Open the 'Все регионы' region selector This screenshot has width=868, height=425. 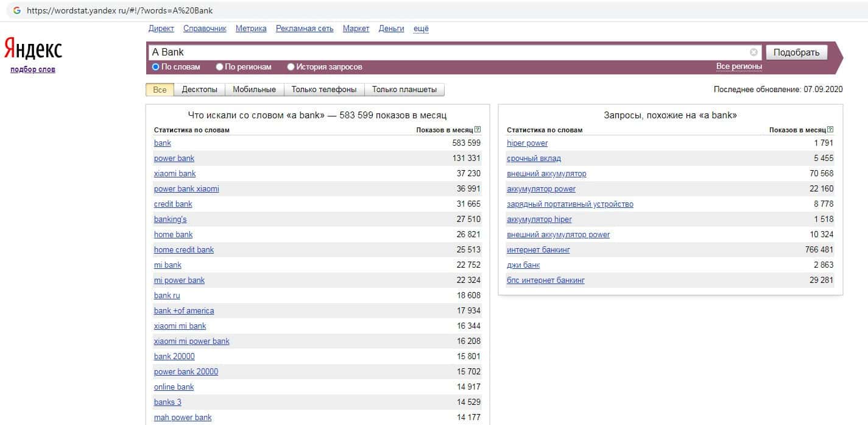tap(739, 66)
